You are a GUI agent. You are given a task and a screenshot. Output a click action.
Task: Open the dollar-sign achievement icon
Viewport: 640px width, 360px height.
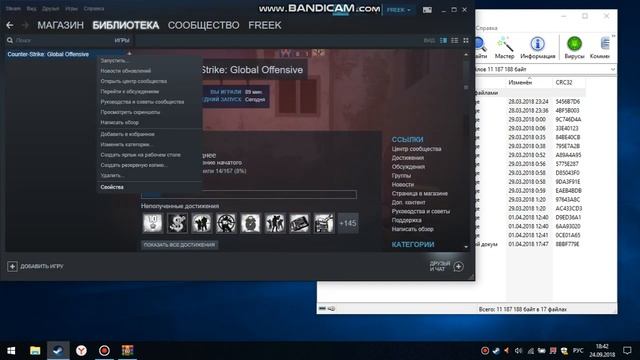pos(177,223)
